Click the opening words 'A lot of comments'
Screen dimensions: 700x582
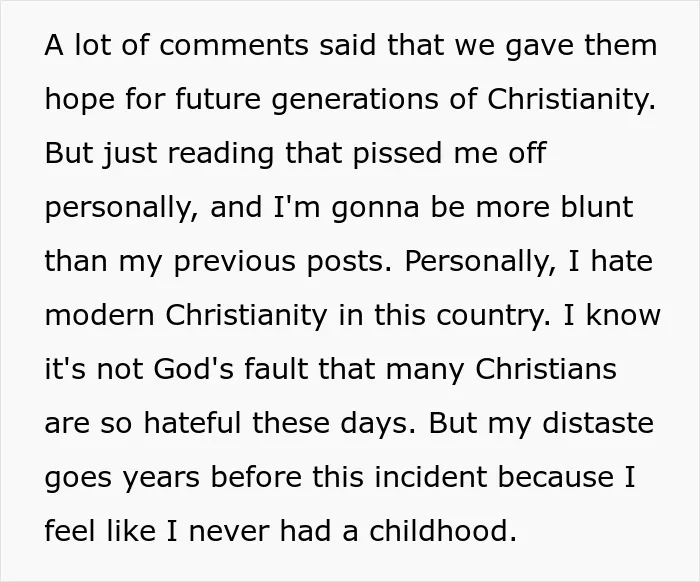click(x=177, y=45)
